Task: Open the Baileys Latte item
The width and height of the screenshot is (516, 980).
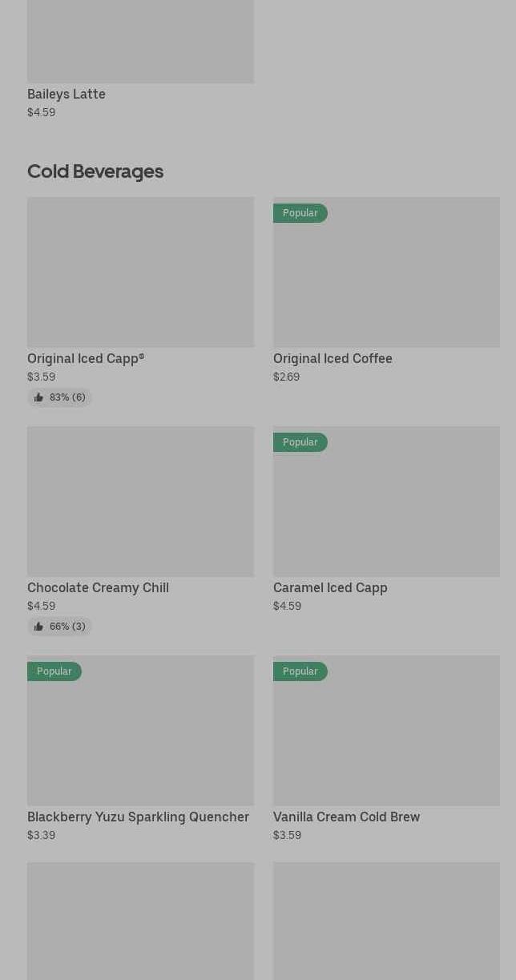Action: (67, 94)
